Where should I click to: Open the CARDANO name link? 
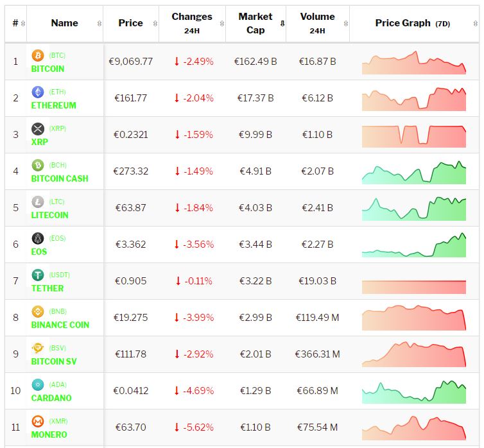(51, 398)
